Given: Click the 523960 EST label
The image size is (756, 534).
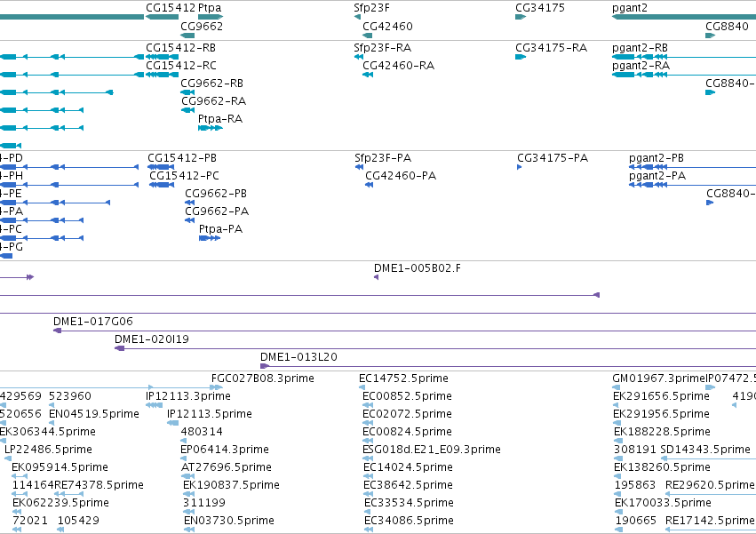Looking at the screenshot, I should pyautogui.click(x=70, y=396).
